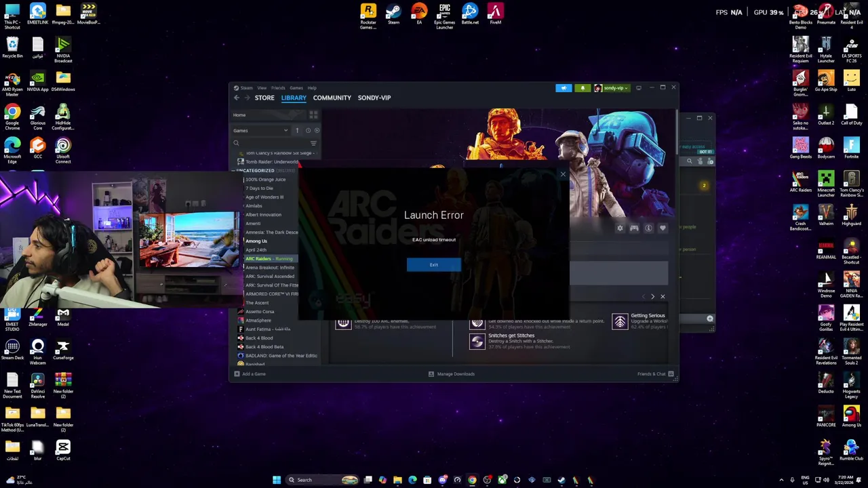Open Steam from the taskbar
The height and width of the screenshot is (488, 868).
coord(561,480)
